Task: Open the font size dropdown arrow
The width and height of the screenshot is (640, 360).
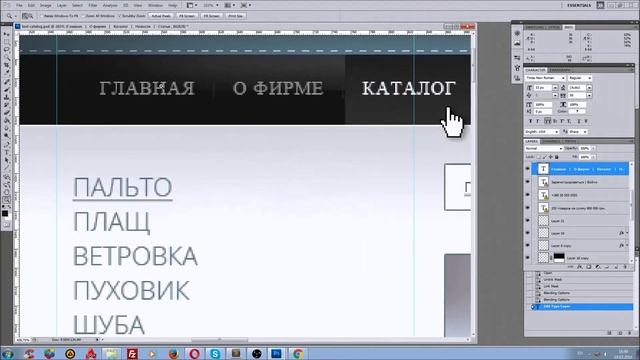Action: point(555,87)
